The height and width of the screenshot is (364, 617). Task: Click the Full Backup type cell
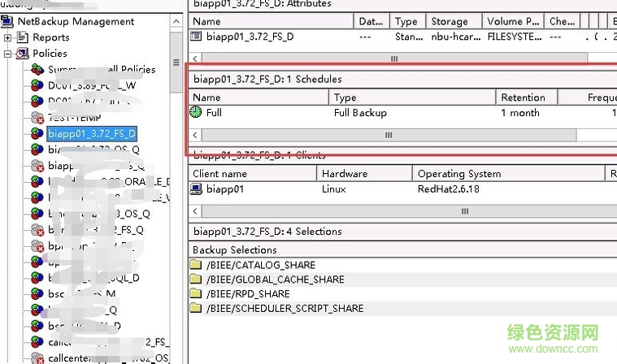point(360,113)
